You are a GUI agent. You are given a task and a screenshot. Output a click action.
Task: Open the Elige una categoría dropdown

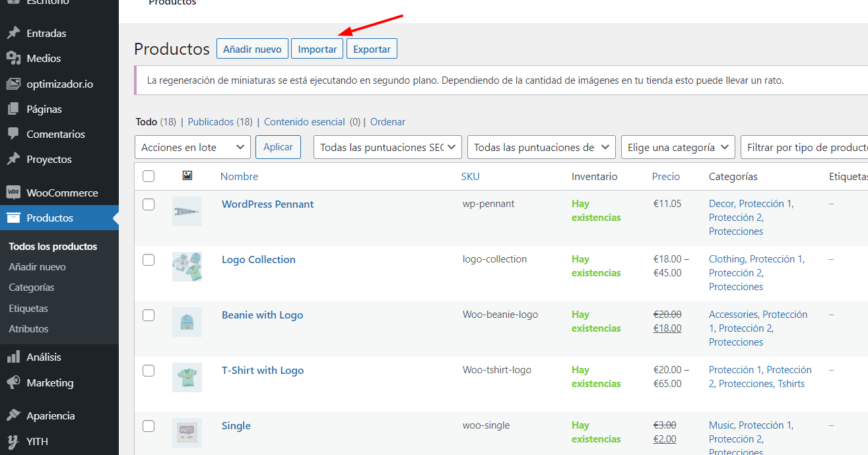tap(678, 147)
